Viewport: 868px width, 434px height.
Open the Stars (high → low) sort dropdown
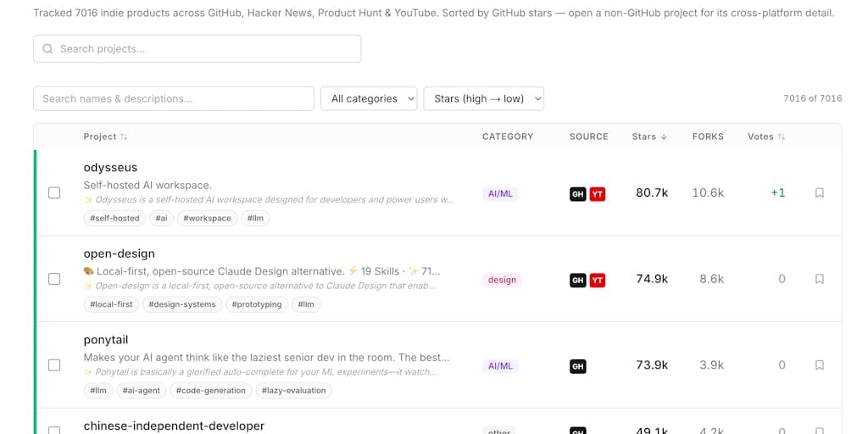coord(484,98)
